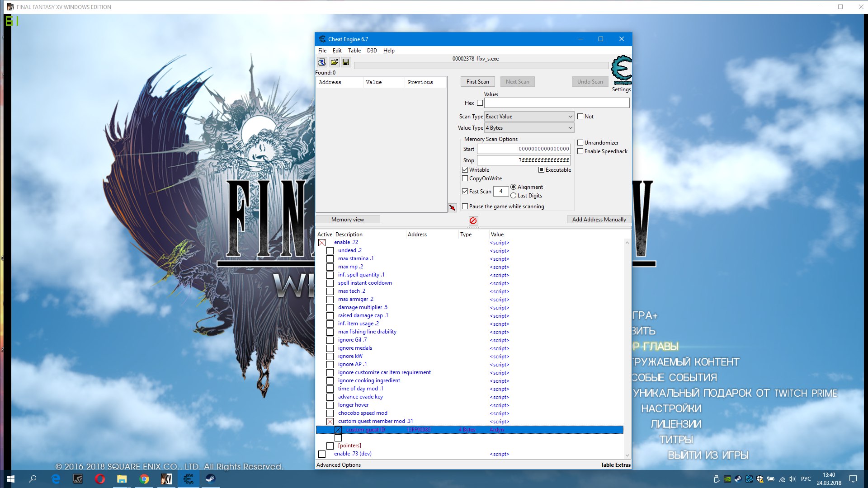Click the open process icon
Screen dimensions: 868x488
(322, 62)
